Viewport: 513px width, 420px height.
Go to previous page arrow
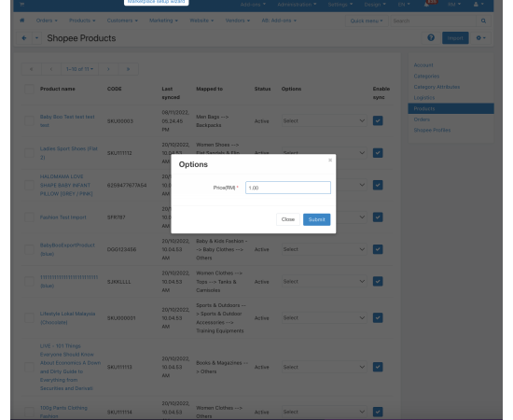tap(51, 69)
